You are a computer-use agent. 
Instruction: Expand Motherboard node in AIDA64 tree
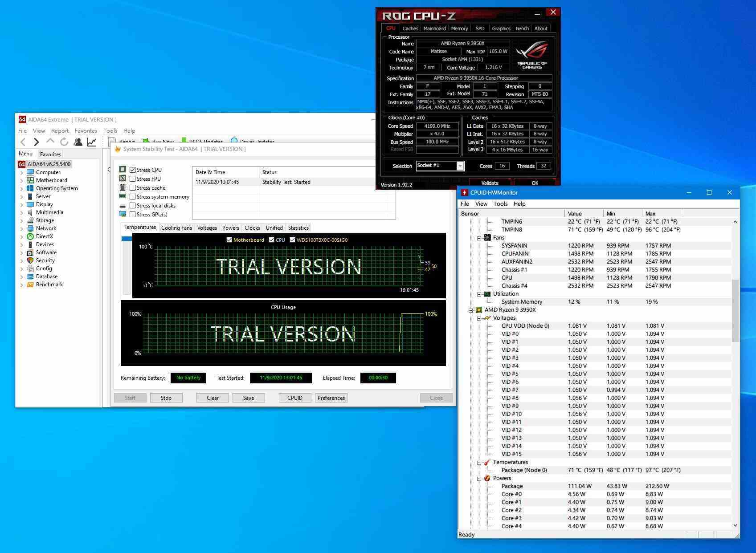(21, 180)
